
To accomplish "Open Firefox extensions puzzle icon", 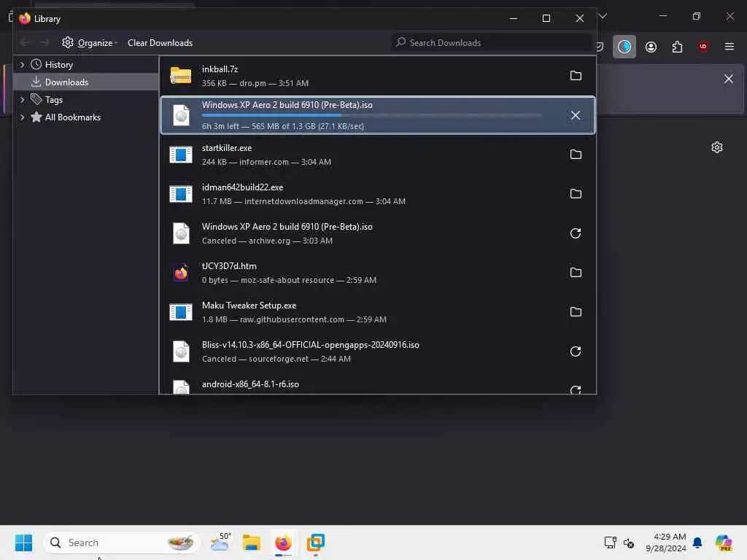I will pos(677,47).
